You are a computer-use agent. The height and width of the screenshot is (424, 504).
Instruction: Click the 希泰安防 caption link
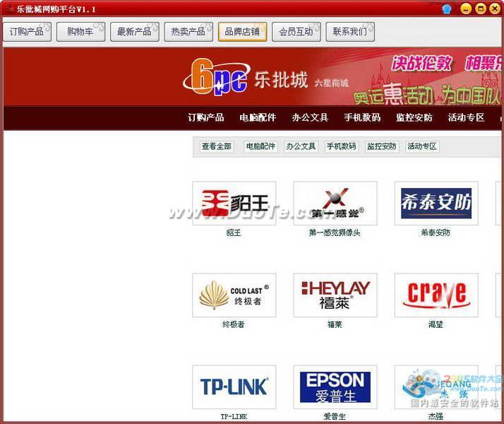(x=436, y=232)
